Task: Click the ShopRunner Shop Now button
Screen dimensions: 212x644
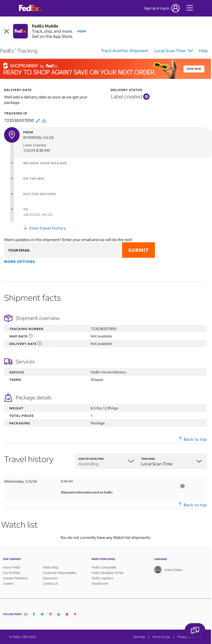Action: pyautogui.click(x=194, y=69)
